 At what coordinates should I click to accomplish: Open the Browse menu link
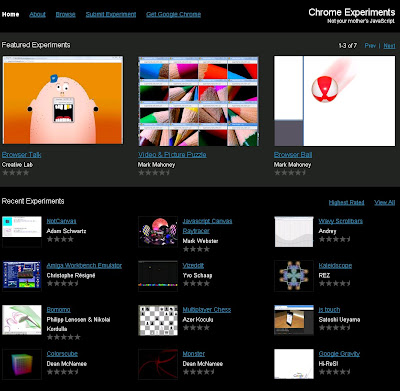click(66, 14)
